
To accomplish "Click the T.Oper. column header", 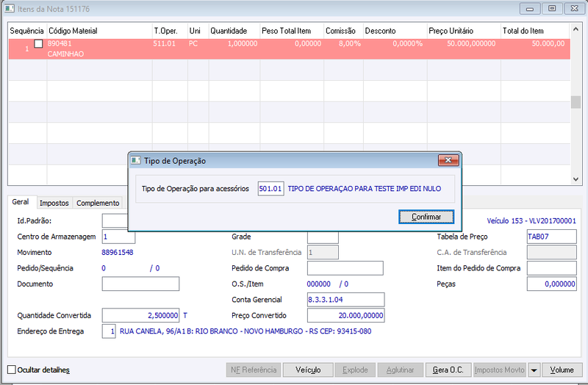I will pyautogui.click(x=170, y=31).
